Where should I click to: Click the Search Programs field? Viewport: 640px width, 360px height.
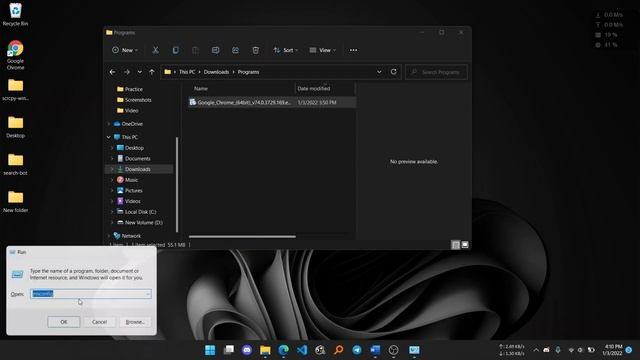click(436, 72)
